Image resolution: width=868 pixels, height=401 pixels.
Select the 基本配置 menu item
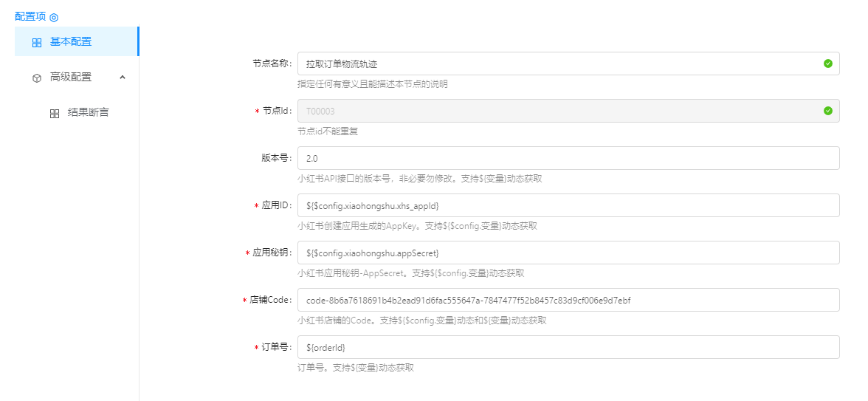[x=71, y=41]
